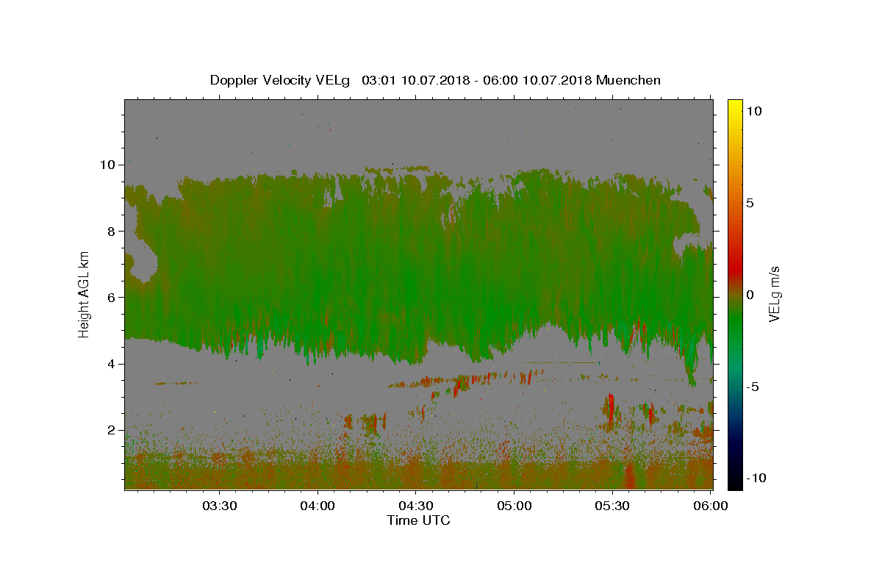Click the height tick label 6
Viewport: 882px width, 588px height.
coord(111,297)
